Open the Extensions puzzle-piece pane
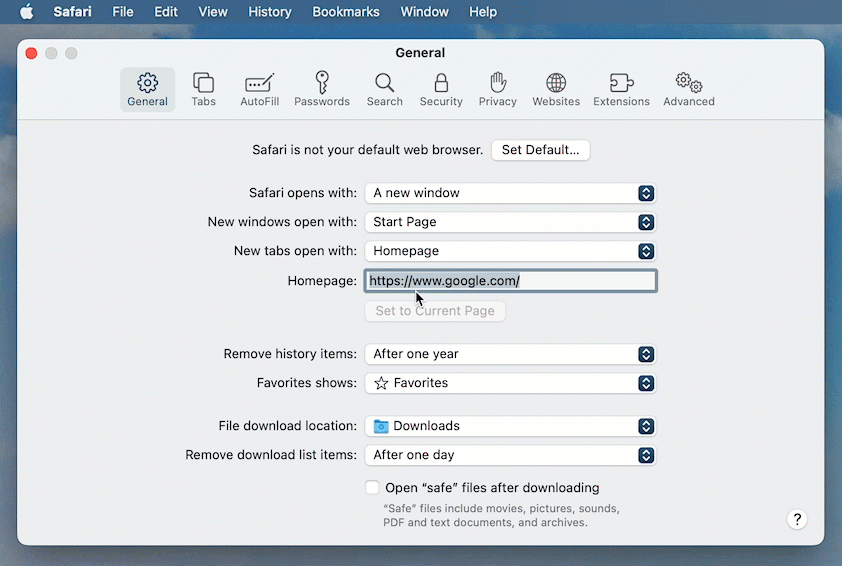This screenshot has width=842, height=566. [x=621, y=90]
